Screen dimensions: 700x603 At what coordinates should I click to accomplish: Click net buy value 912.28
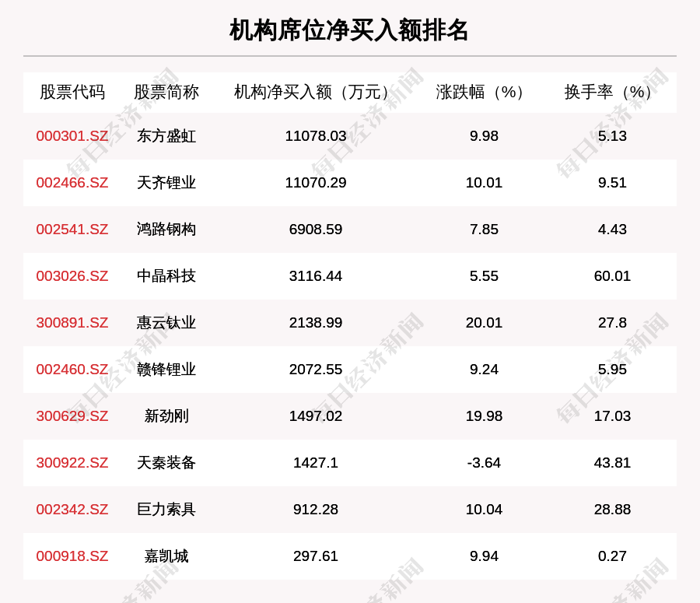click(x=316, y=509)
